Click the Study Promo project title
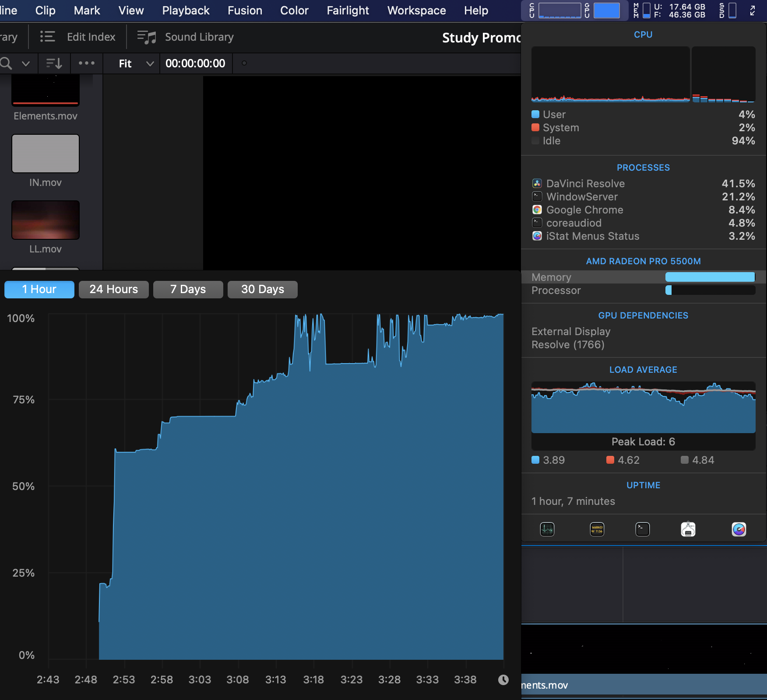767x700 pixels. 481,38
